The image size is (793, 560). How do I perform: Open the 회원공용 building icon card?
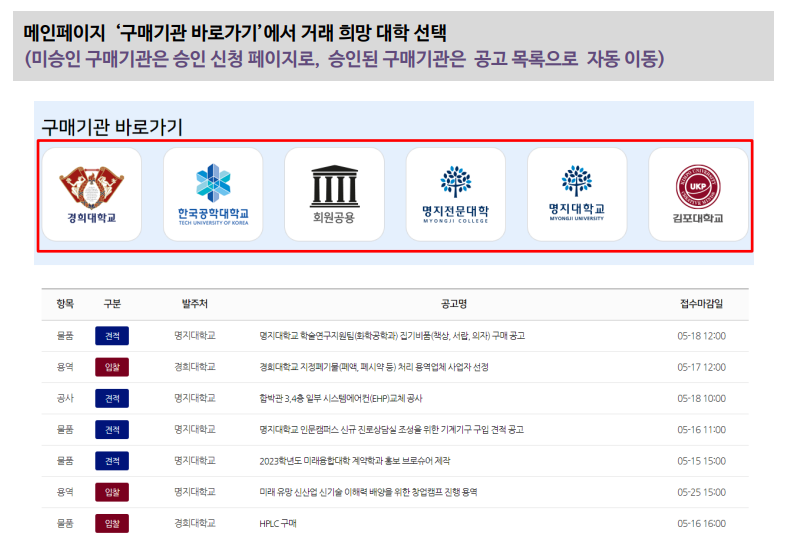coord(334,194)
